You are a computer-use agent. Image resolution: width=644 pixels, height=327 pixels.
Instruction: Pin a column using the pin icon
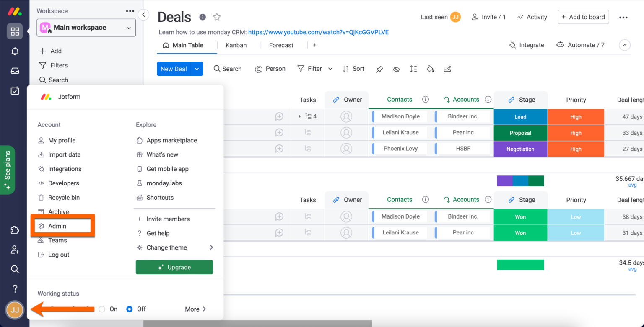click(x=379, y=69)
